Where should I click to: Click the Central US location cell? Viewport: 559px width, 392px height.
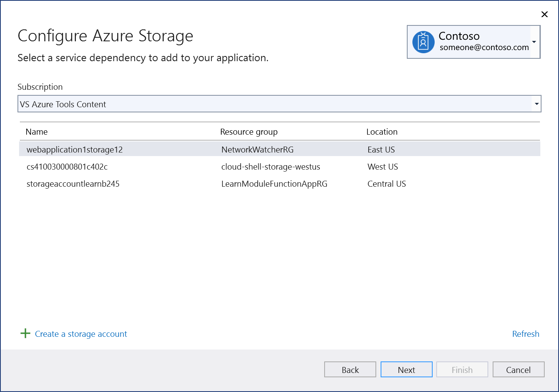(387, 184)
